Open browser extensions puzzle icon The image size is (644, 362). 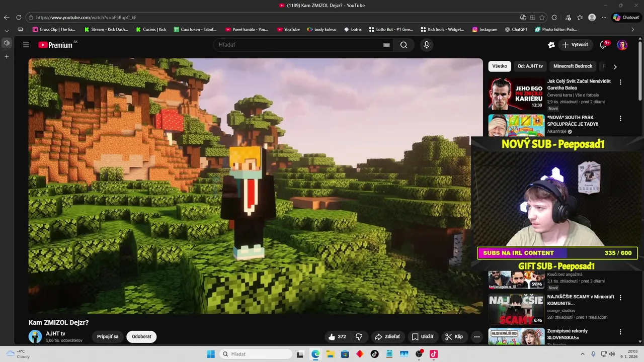tap(554, 17)
